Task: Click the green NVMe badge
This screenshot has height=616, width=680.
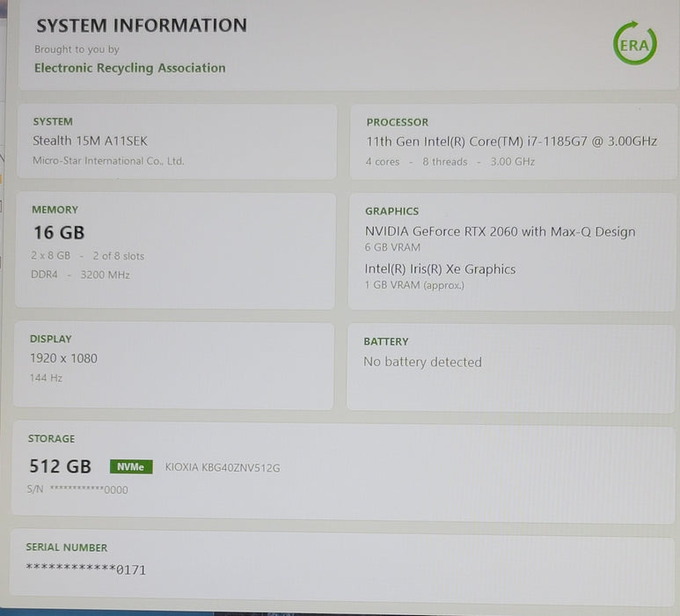Action: [x=131, y=466]
